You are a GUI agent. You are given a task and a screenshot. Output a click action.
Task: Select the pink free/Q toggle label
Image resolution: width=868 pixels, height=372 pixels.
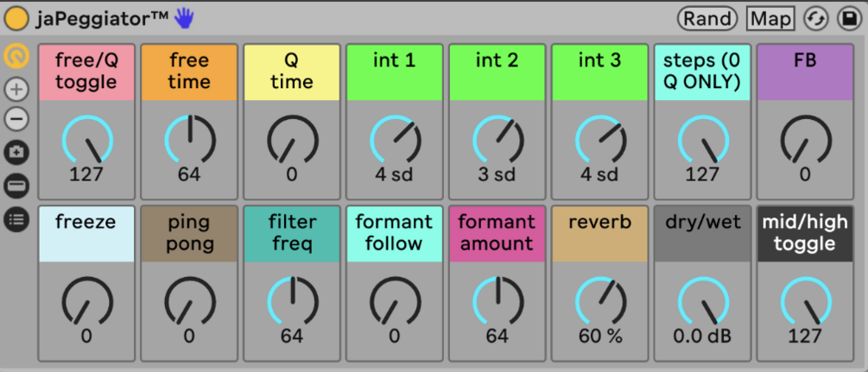coord(87,73)
